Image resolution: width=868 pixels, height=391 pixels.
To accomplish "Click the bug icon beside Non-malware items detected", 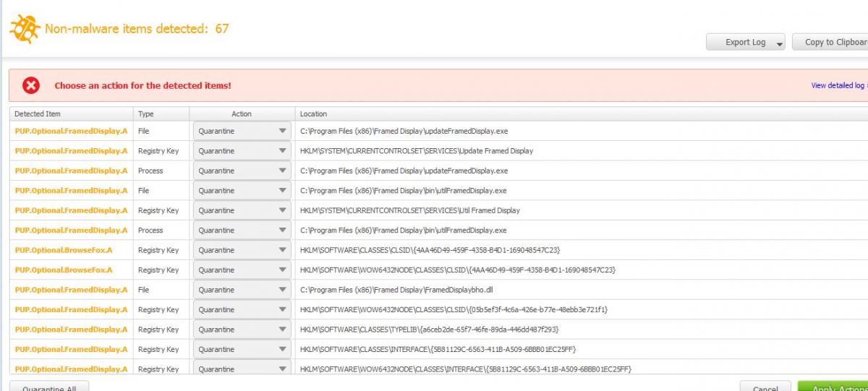I will click(24, 30).
